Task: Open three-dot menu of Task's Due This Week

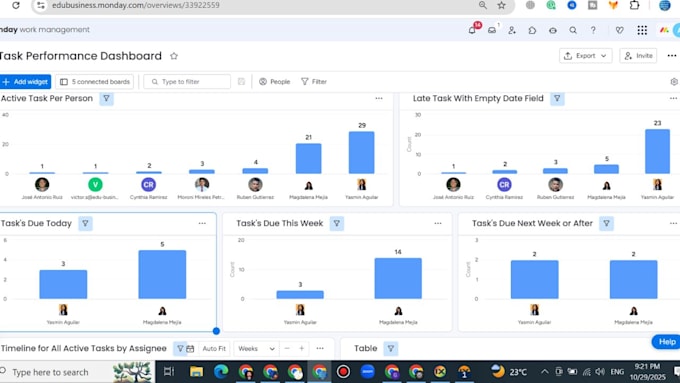Action: pyautogui.click(x=438, y=223)
